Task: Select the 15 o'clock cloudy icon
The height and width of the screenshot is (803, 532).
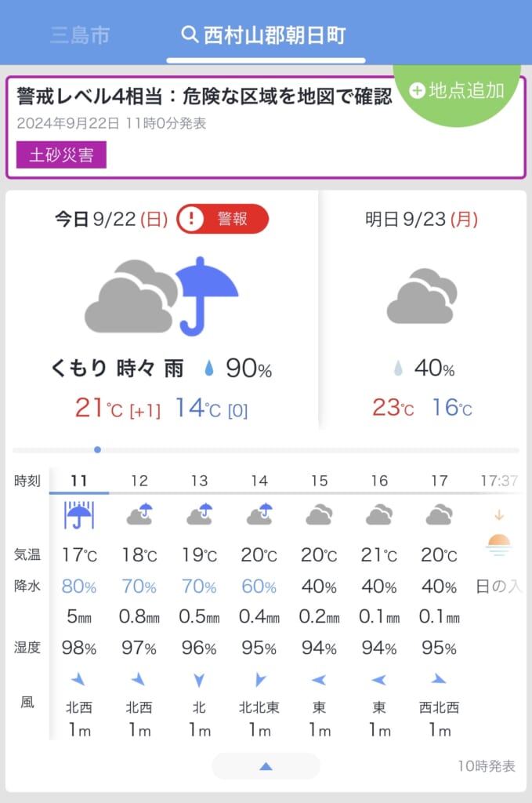Action: (x=319, y=514)
